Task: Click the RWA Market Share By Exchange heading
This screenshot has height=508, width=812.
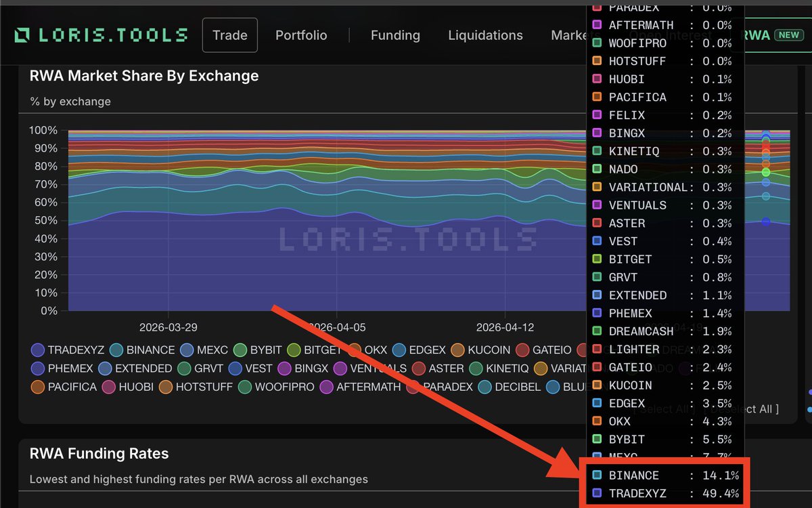Action: click(x=144, y=76)
